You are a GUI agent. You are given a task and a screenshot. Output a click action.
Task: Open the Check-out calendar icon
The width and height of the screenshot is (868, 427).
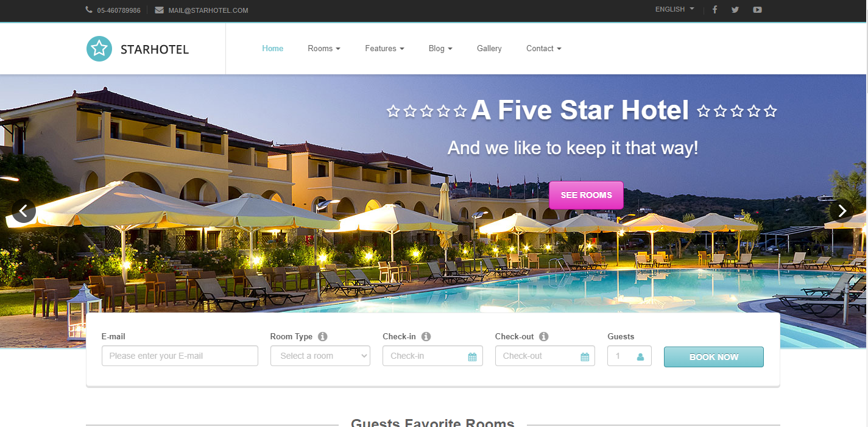pyautogui.click(x=585, y=357)
